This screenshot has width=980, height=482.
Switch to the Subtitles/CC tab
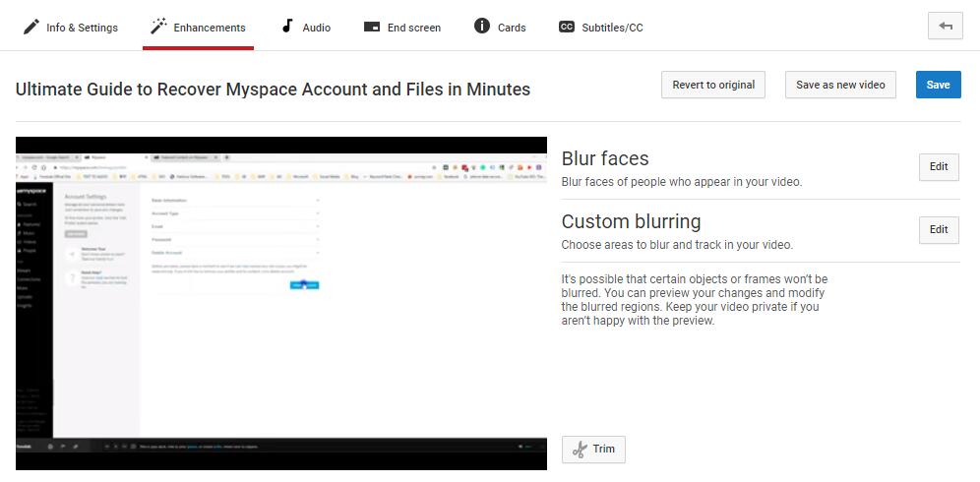pos(600,28)
